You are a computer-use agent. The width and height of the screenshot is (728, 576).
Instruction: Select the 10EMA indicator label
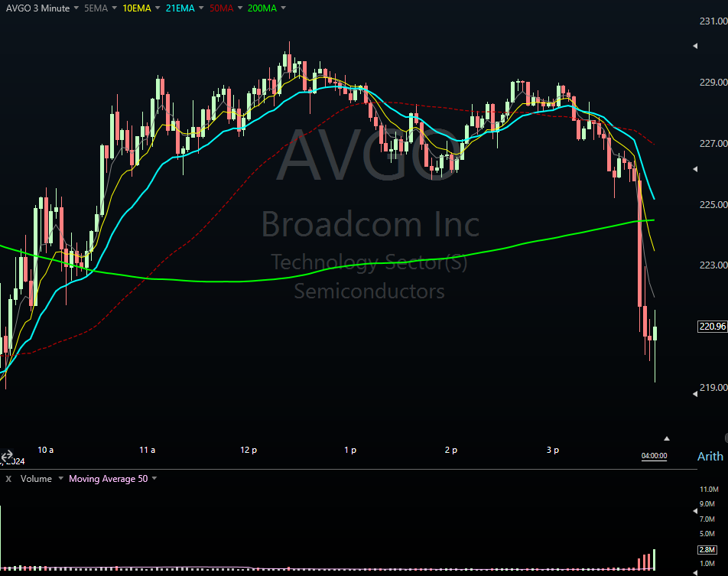136,8
